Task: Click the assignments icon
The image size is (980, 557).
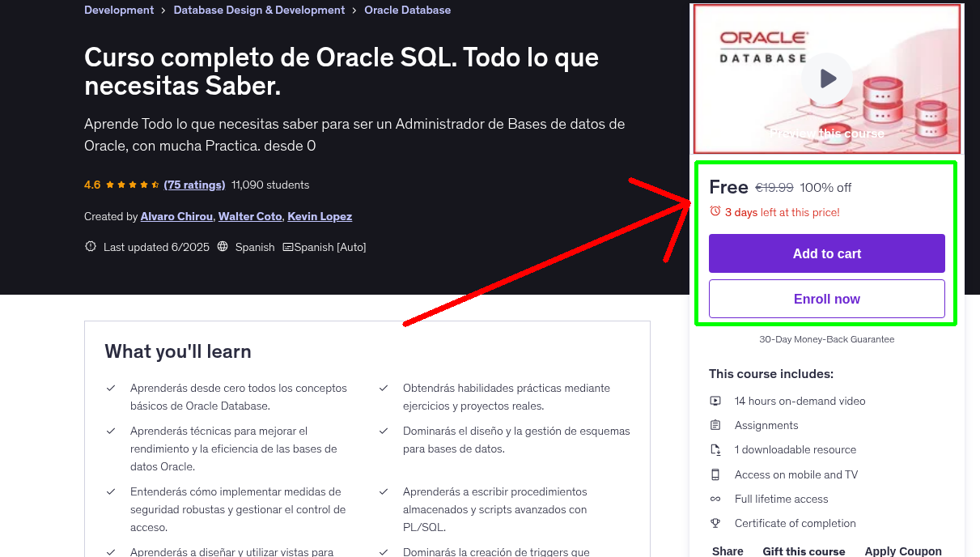Action: tap(716, 424)
